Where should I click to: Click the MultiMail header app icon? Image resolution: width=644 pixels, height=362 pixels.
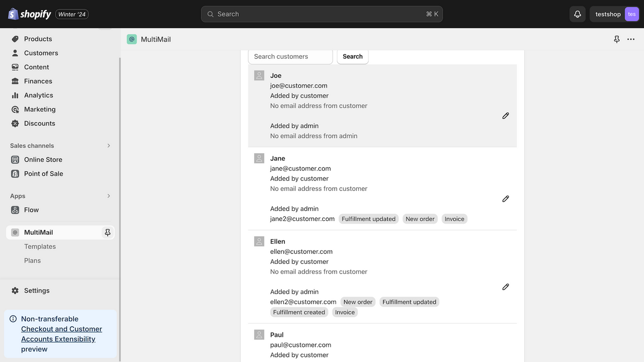tap(132, 39)
